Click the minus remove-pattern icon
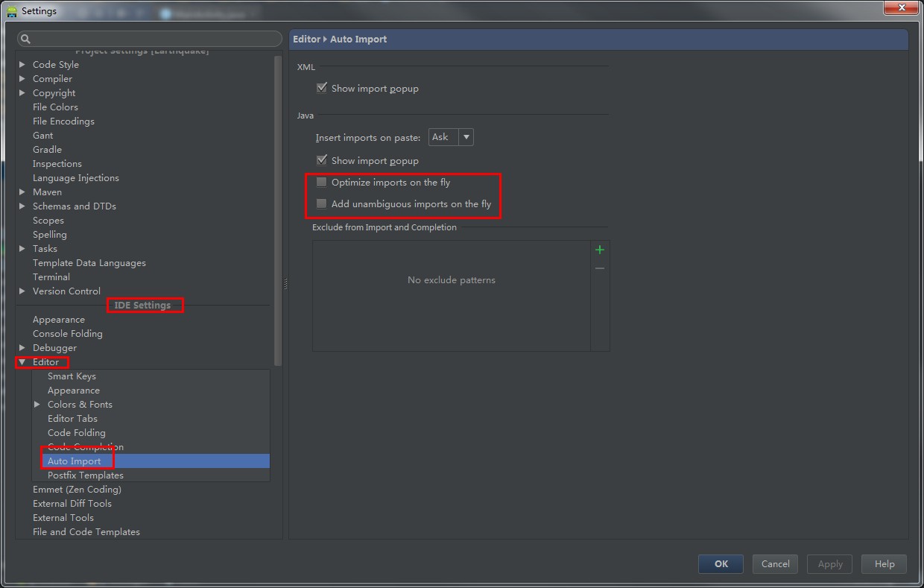Viewport: 924px width, 588px height. (600, 268)
